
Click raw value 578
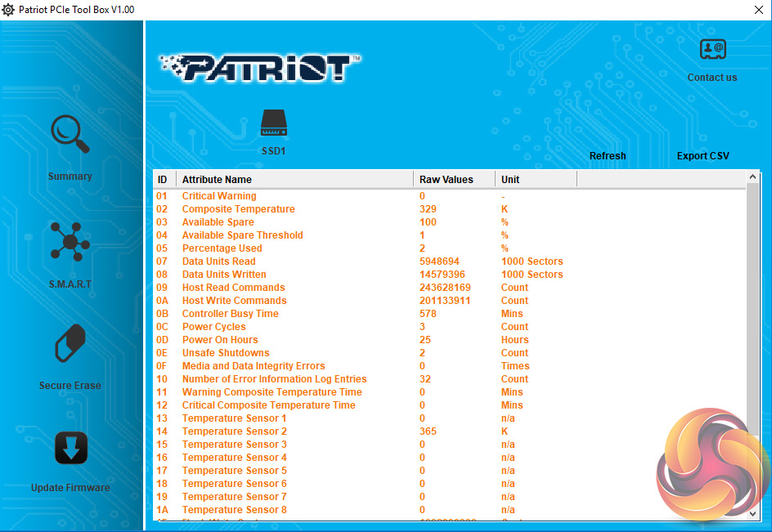tap(428, 314)
